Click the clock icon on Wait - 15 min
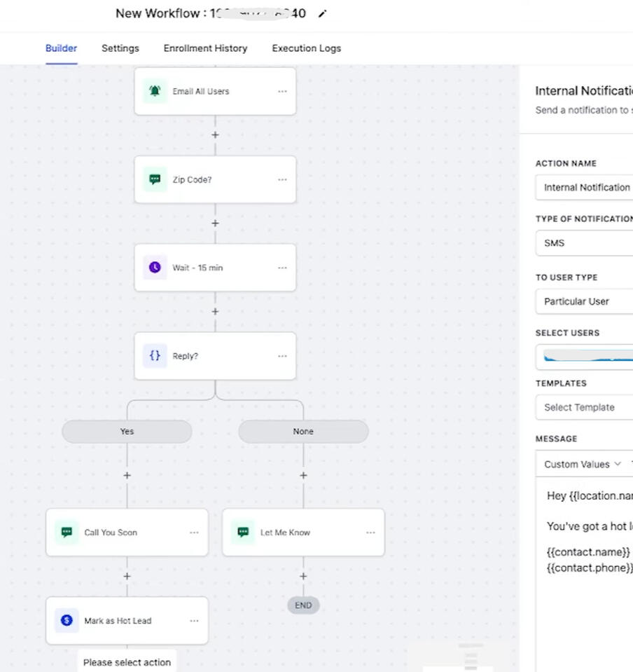The width and height of the screenshot is (633, 672). pos(155,267)
